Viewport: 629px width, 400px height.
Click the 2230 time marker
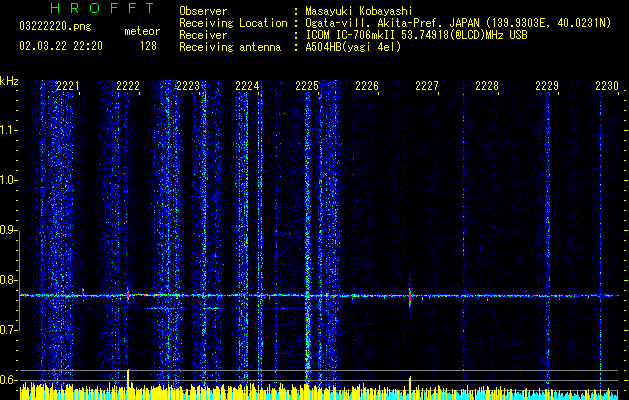coord(607,86)
